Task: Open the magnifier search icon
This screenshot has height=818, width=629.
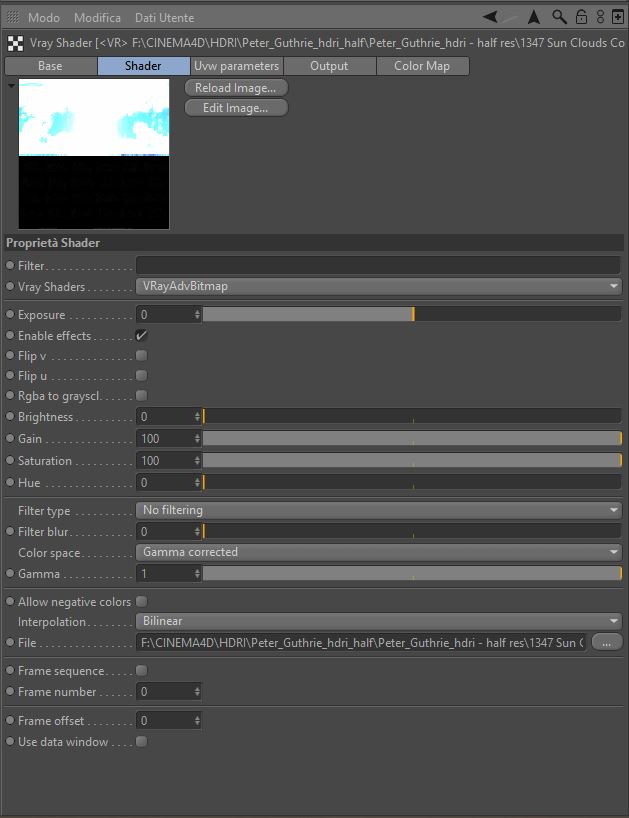Action: (x=559, y=17)
